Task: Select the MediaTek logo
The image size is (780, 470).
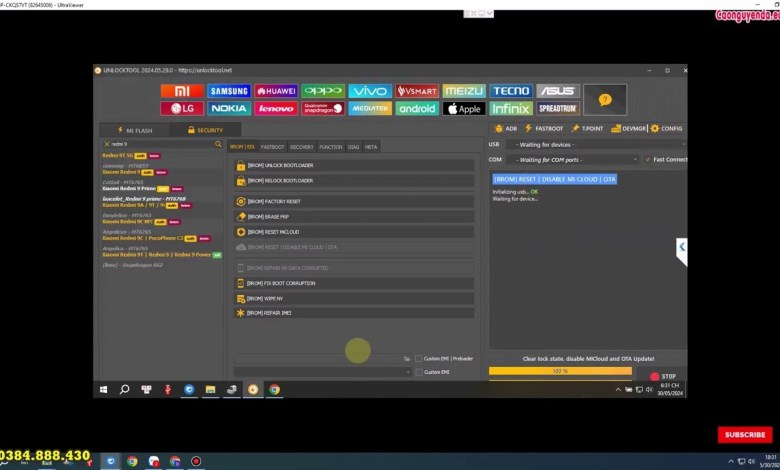Action: click(x=370, y=108)
